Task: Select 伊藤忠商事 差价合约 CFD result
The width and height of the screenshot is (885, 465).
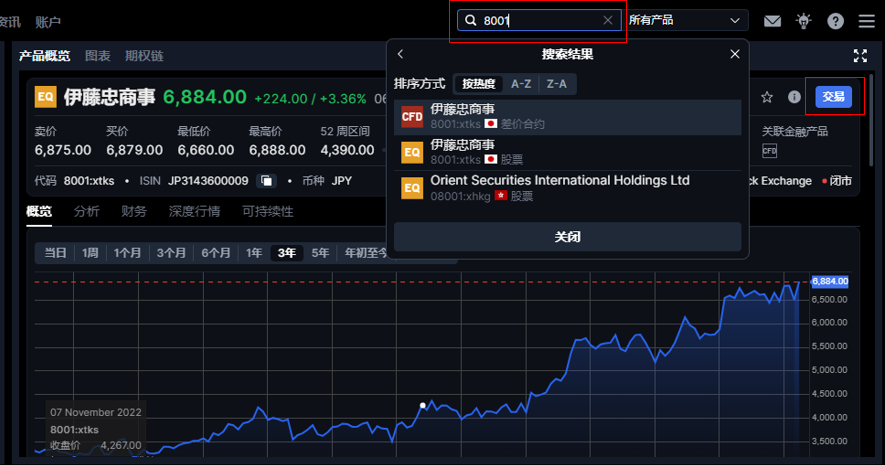Action: click(567, 117)
